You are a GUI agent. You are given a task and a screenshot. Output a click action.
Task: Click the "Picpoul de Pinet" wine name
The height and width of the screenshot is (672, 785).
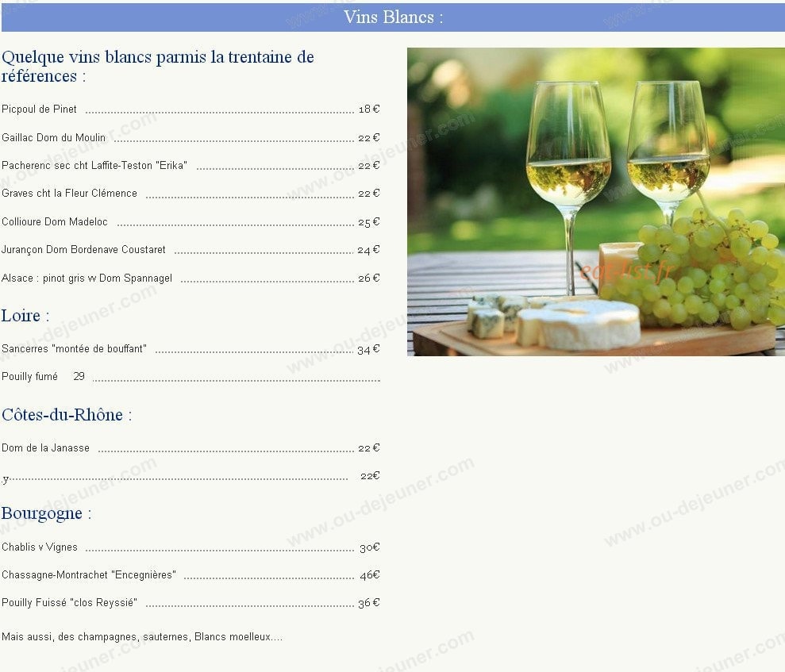[x=39, y=109]
